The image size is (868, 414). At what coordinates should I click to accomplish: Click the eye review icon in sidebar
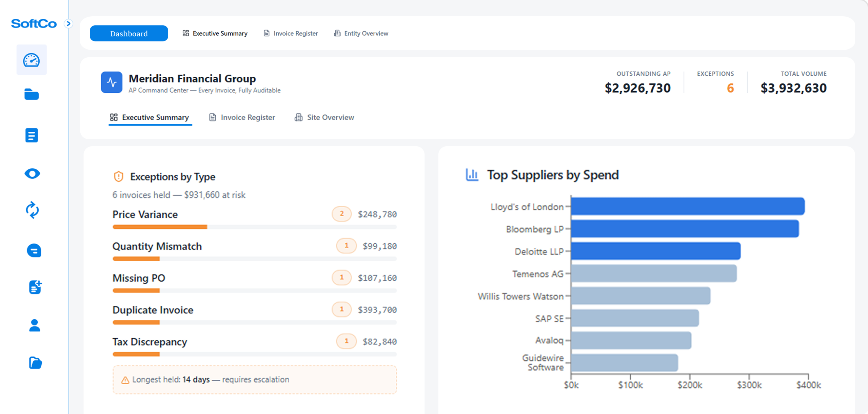(x=32, y=174)
